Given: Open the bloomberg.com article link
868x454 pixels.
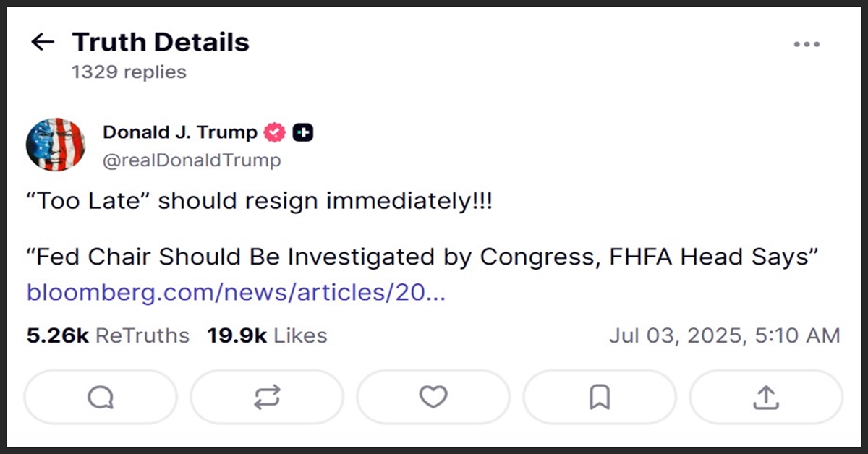Looking at the screenshot, I should coord(236,293).
